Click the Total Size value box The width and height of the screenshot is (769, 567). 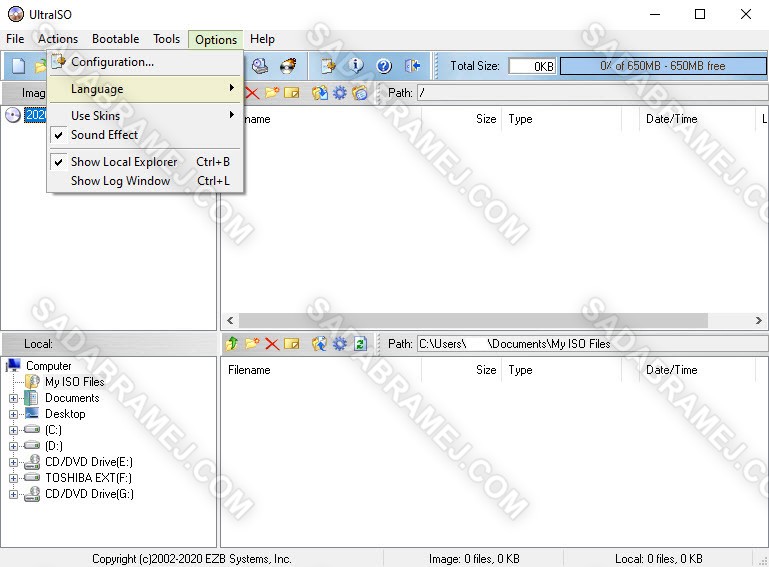pyautogui.click(x=533, y=66)
